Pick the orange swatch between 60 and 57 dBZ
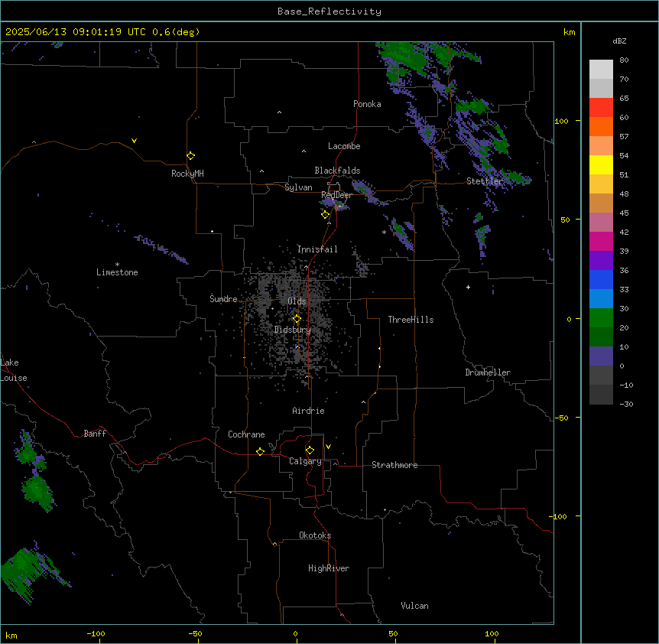 click(601, 126)
